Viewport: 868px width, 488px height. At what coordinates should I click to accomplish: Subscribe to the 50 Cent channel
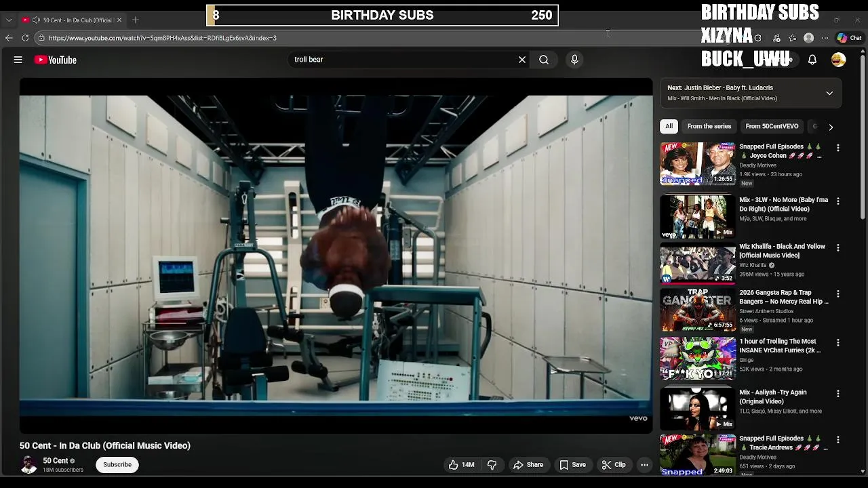tap(117, 464)
